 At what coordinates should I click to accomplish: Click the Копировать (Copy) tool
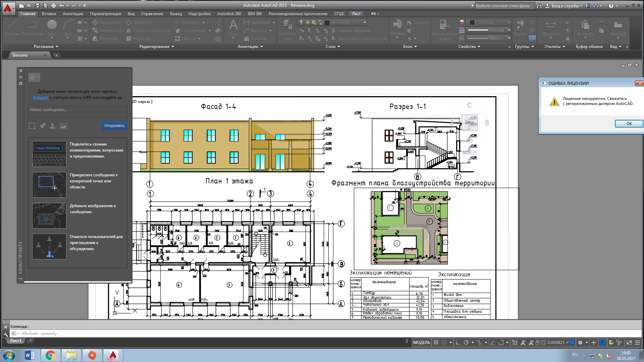tap(107, 31)
